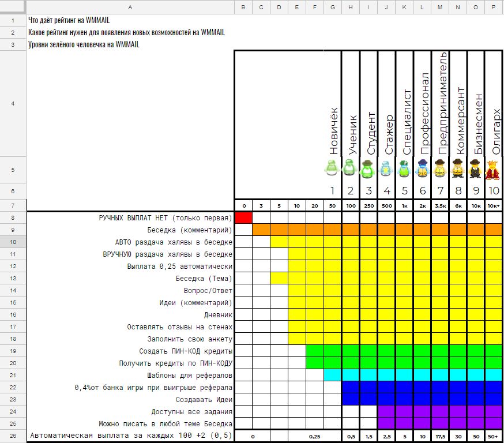Select 'Можно писать в любой теме Беседка' label
Screen dimensions: 504x443
(x=166, y=424)
